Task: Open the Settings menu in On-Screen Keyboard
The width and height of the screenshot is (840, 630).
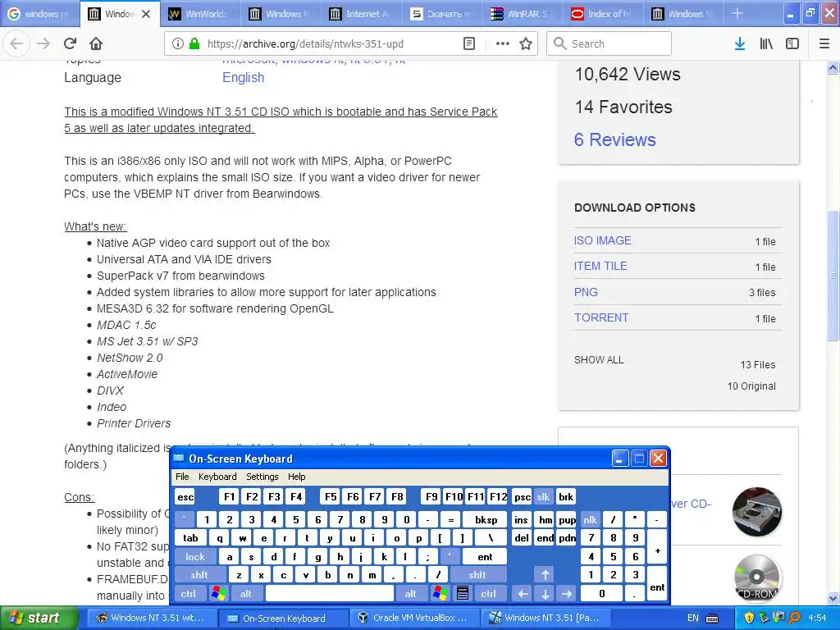Action: (262, 477)
